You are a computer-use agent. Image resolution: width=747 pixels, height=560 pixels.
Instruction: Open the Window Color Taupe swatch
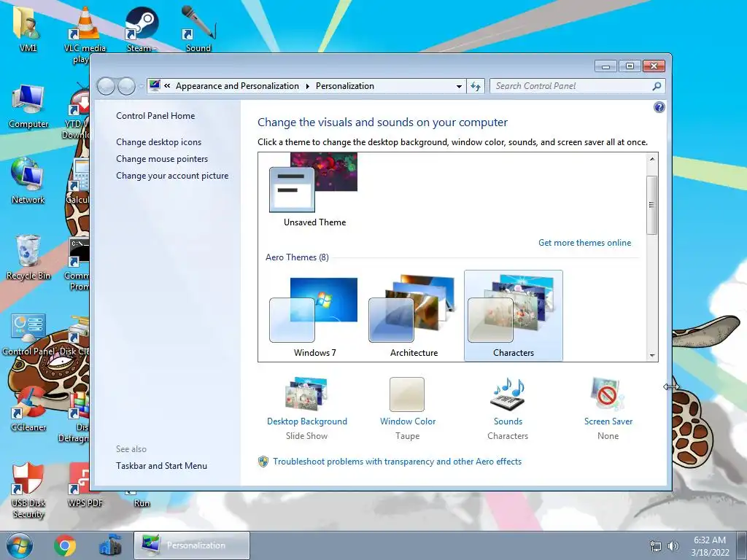(x=407, y=394)
